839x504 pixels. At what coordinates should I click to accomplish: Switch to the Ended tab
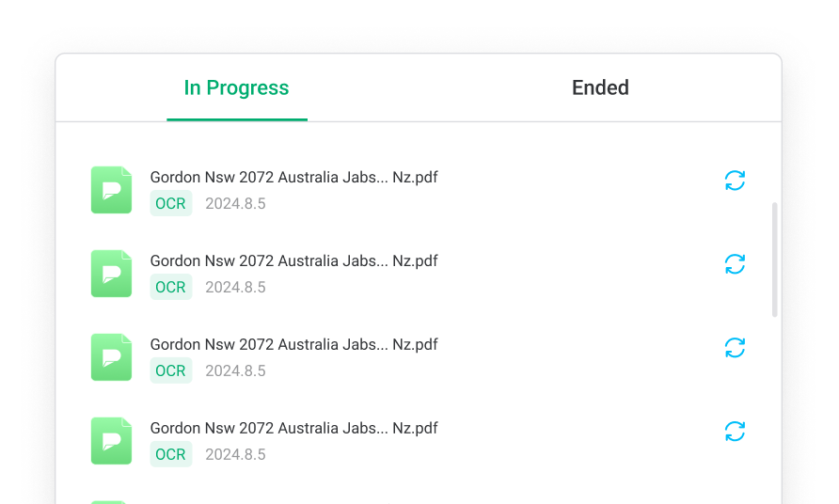[600, 88]
